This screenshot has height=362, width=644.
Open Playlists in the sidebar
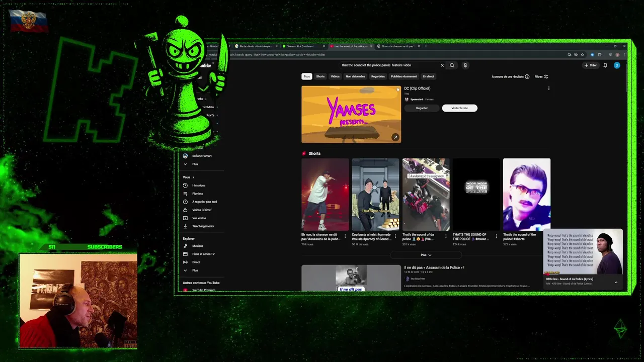197,194
